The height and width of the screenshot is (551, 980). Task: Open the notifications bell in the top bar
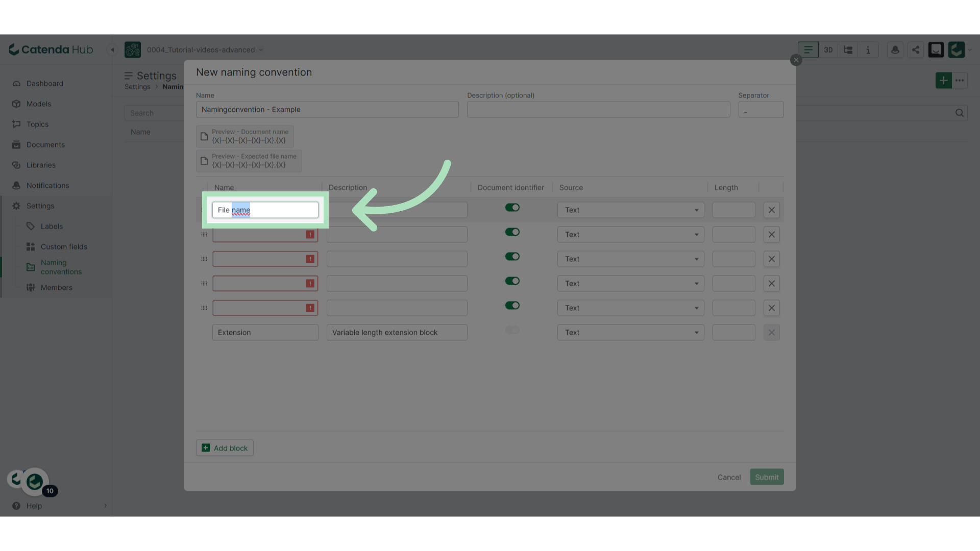coord(895,49)
